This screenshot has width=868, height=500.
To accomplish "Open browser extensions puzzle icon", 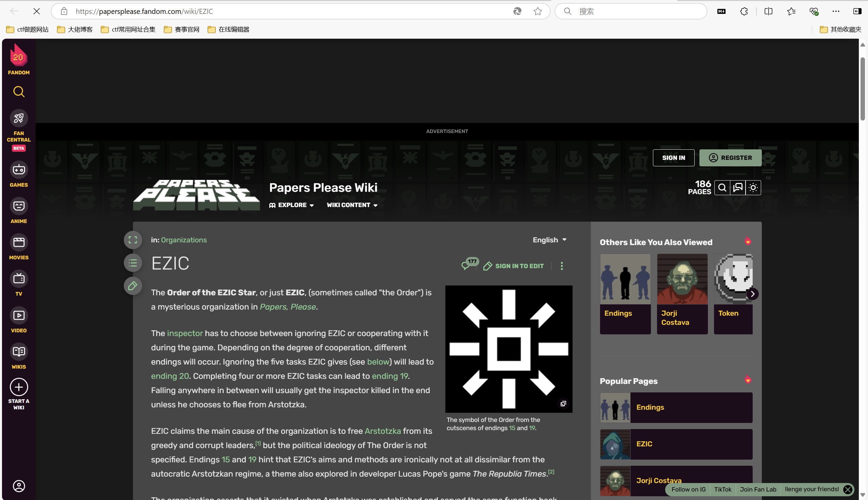I will 744,11.
